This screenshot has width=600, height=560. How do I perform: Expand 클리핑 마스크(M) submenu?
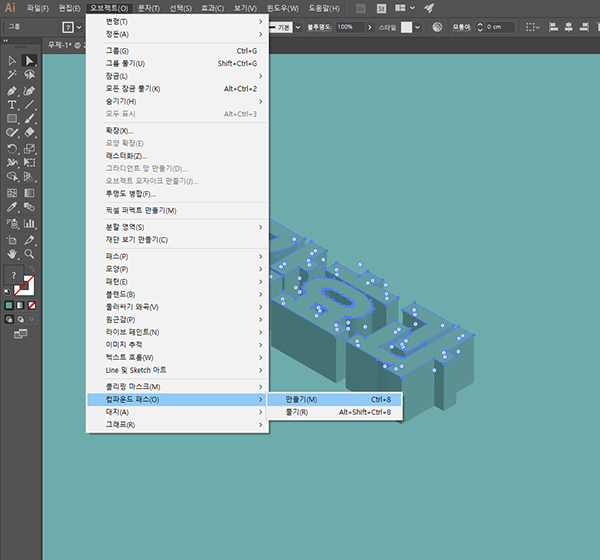click(178, 387)
